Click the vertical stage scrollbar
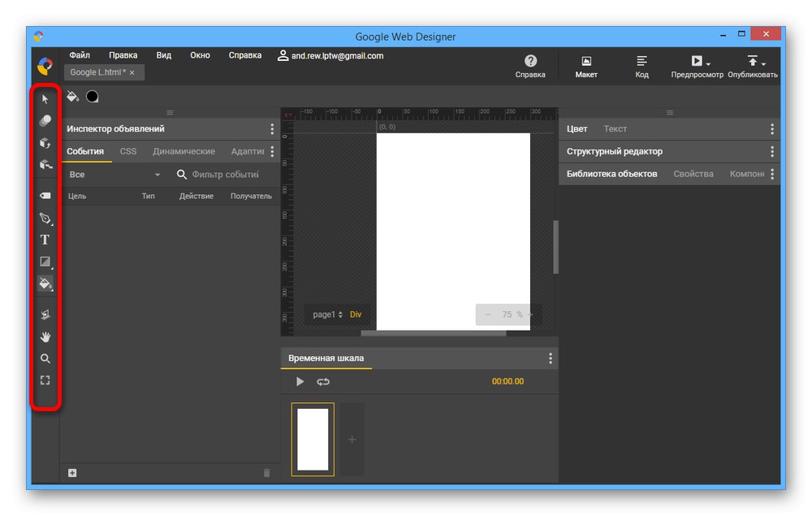 click(555, 246)
